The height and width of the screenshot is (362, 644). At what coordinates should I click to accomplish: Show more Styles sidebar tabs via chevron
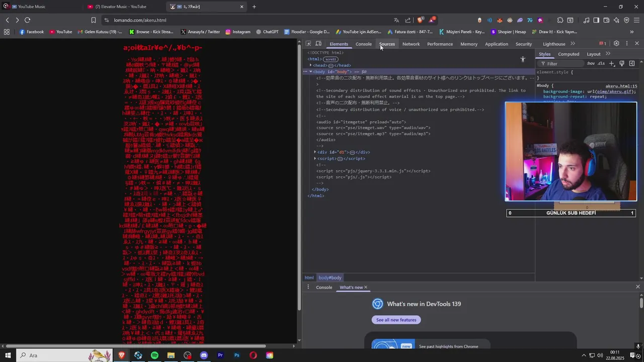point(608,54)
